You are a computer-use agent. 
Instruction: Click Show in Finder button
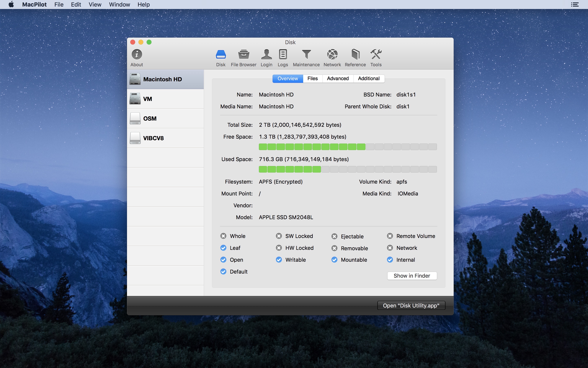pos(412,276)
